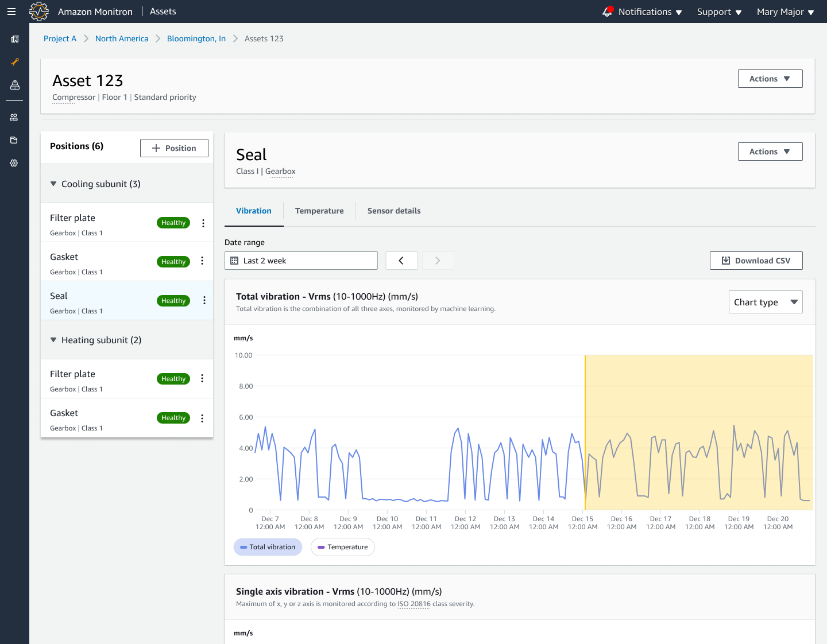The height and width of the screenshot is (644, 827).
Task: Click the wrench icon in sidebar
Action: (x=15, y=62)
